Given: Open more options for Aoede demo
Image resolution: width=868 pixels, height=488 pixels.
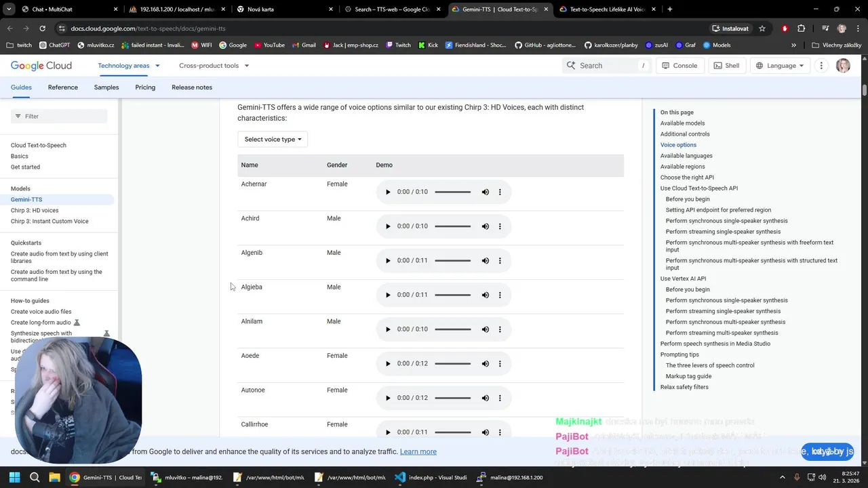Looking at the screenshot, I should click(x=500, y=363).
